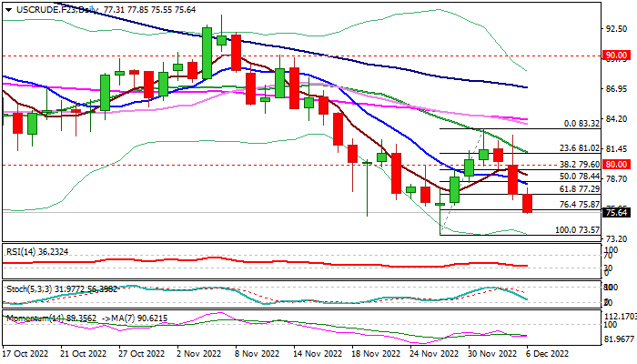
Task: Select the '2 Nov 2022' date label
Action: (x=199, y=353)
